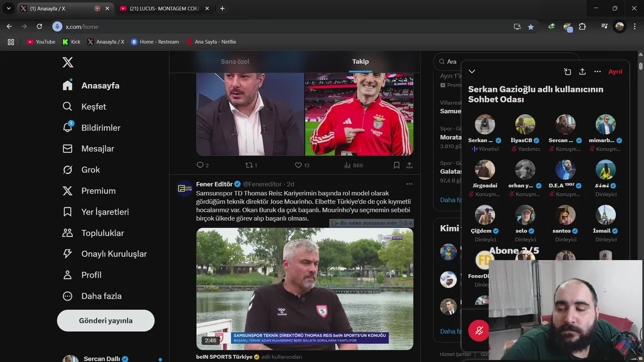Click the page vertical scrollbar
This screenshot has width=644, height=362.
coord(640,65)
